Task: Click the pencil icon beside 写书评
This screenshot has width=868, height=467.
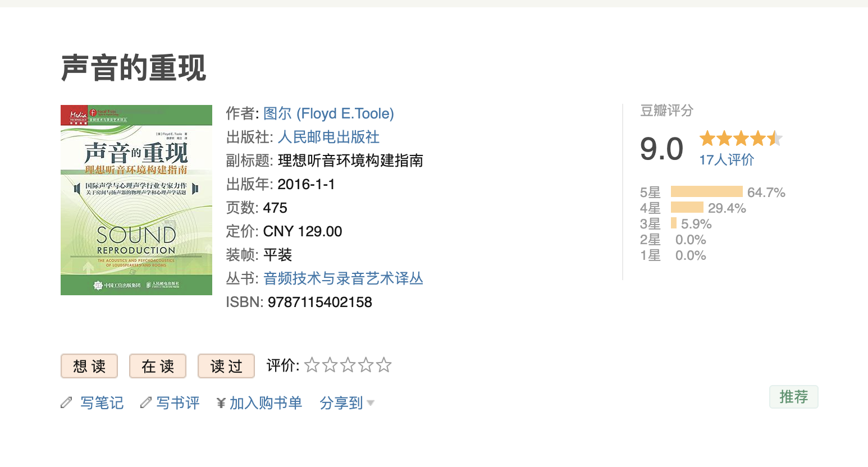Action: [x=147, y=402]
